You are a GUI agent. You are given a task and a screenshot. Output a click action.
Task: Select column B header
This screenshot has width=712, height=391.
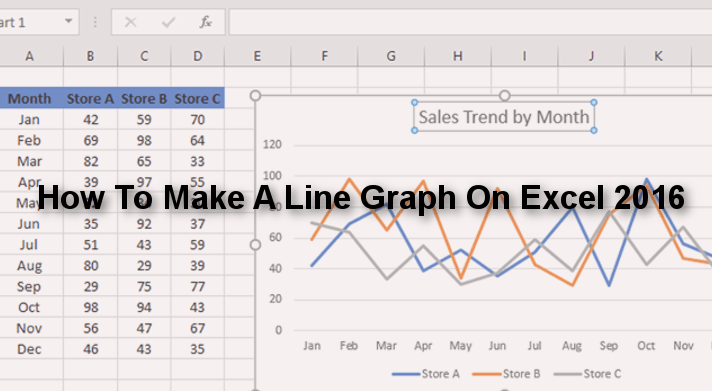[x=90, y=56]
